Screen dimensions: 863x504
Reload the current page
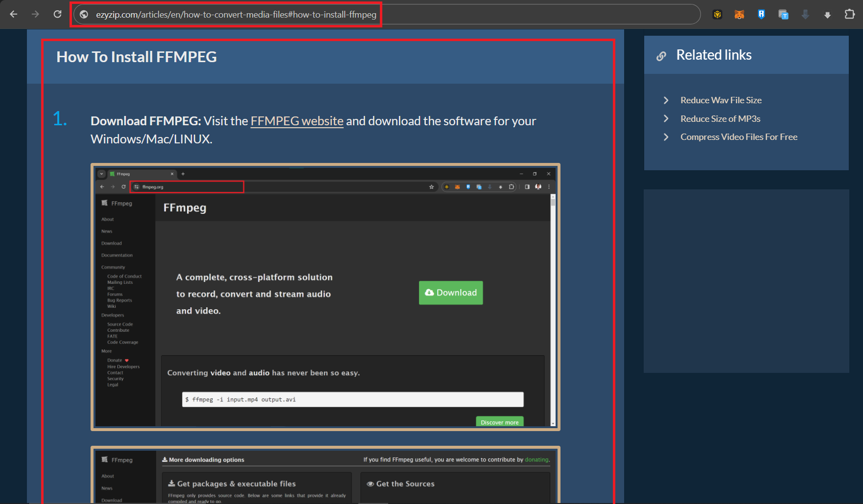click(x=57, y=14)
